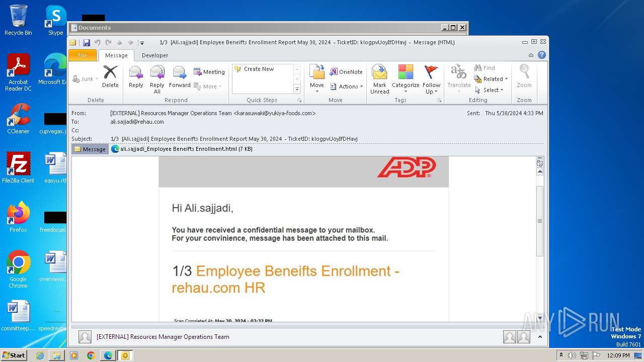The image size is (644, 362).
Task: Open the Categorize color squares
Action: [x=406, y=79]
